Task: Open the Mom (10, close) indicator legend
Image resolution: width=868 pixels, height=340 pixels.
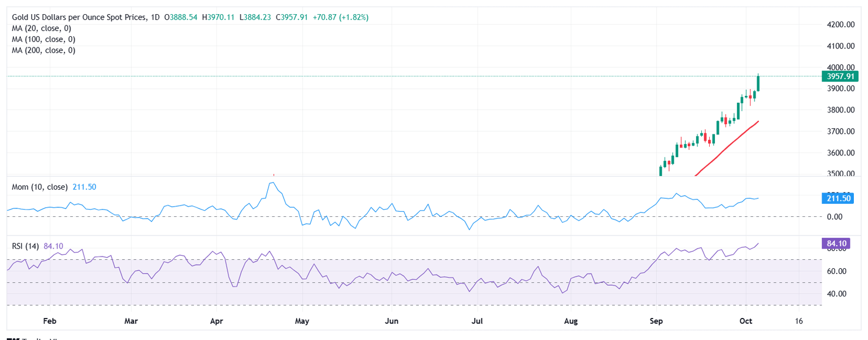Action: [40, 187]
